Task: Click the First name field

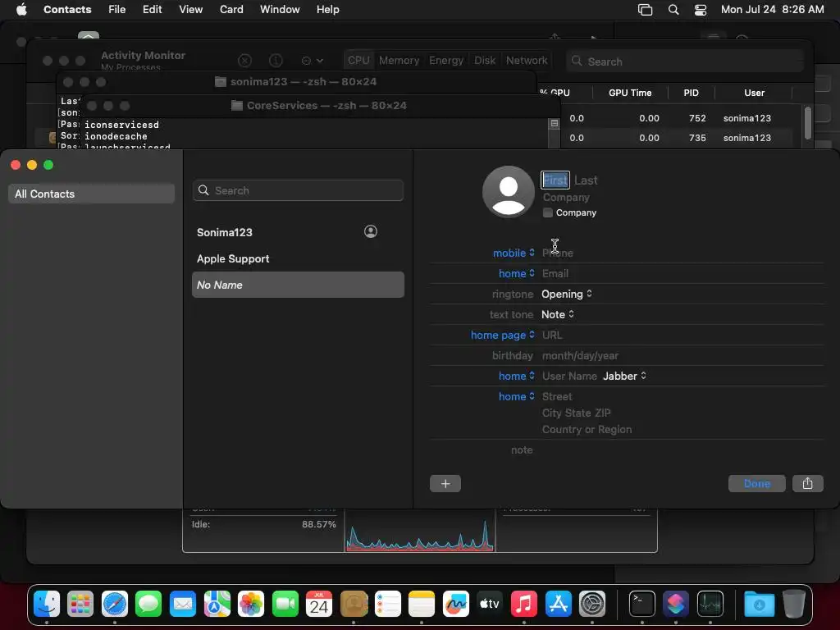Action: [555, 180]
